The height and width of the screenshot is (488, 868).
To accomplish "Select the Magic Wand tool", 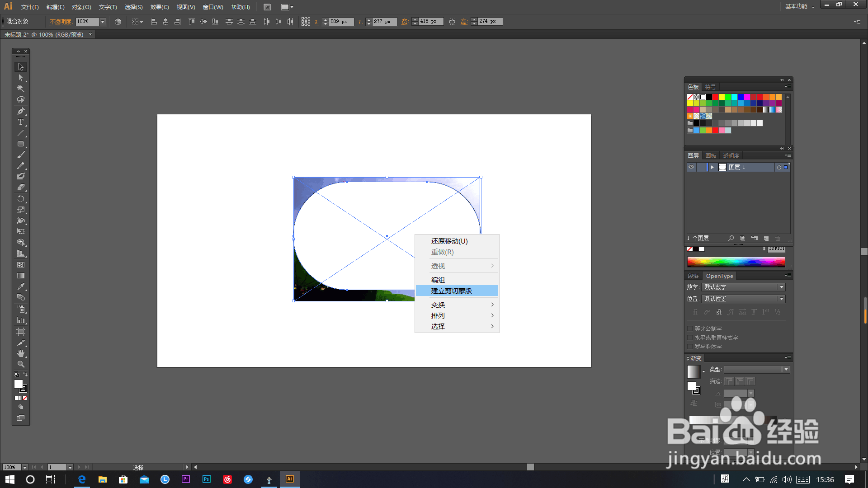I will point(21,89).
